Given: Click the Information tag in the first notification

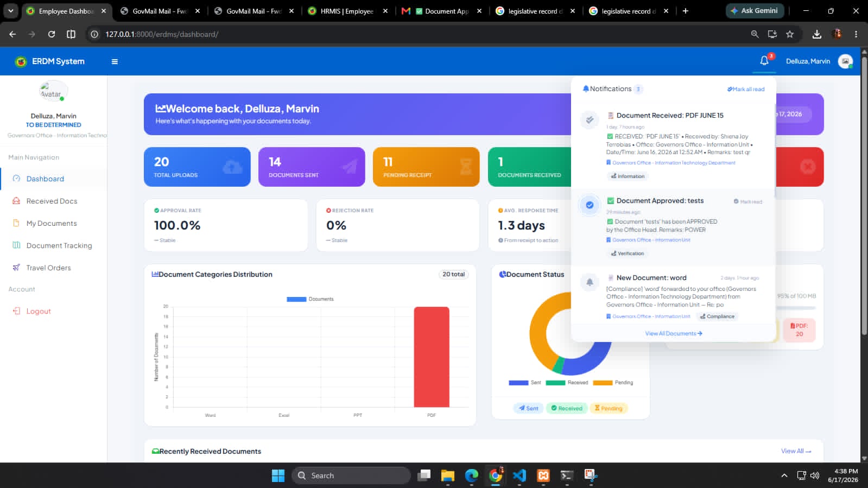Looking at the screenshot, I should click(x=628, y=176).
